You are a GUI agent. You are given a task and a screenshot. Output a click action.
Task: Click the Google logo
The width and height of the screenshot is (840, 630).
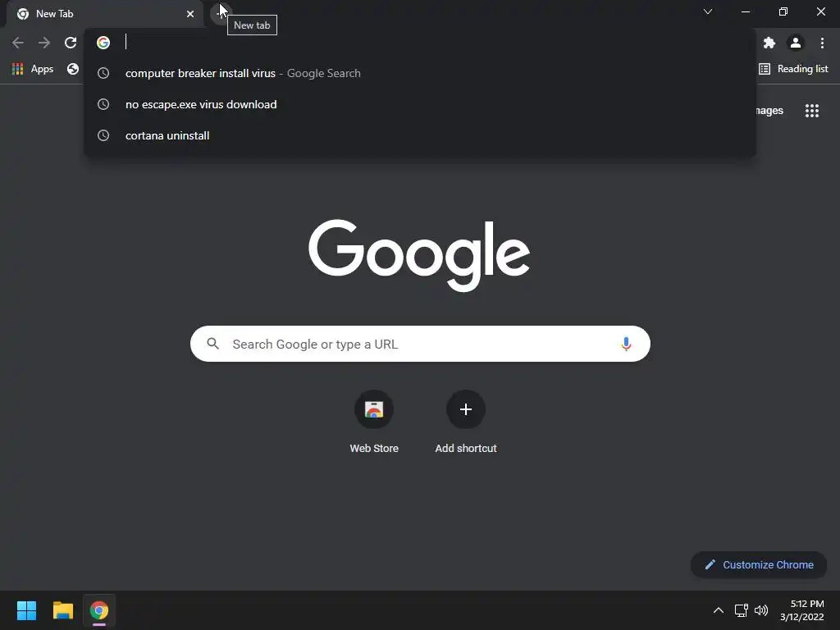click(x=419, y=256)
